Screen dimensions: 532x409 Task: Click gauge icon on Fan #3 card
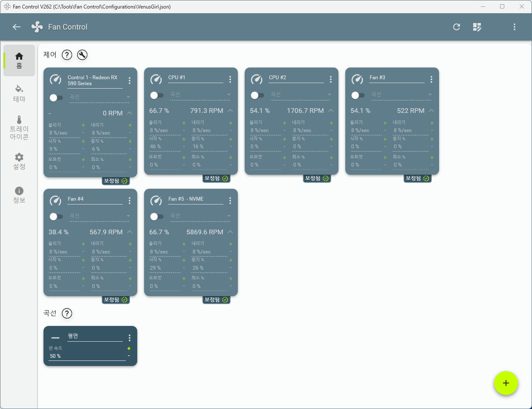pos(357,79)
